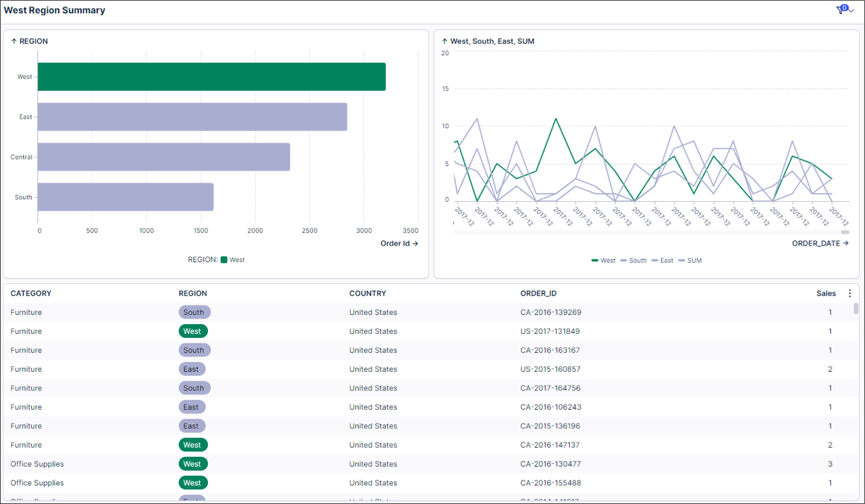This screenshot has height=504, width=865.
Task: Click Office Supplies in CA-2016-155488 row
Action: click(x=37, y=483)
